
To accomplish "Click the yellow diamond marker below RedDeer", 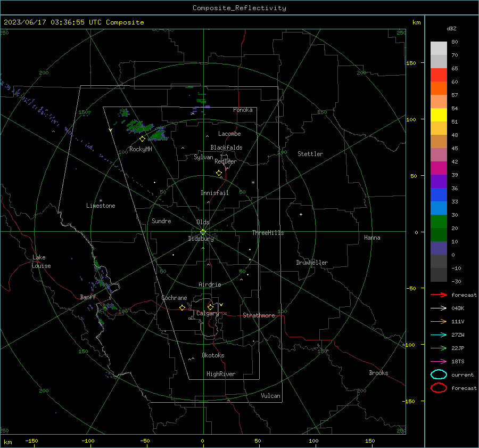I will coord(219,173).
